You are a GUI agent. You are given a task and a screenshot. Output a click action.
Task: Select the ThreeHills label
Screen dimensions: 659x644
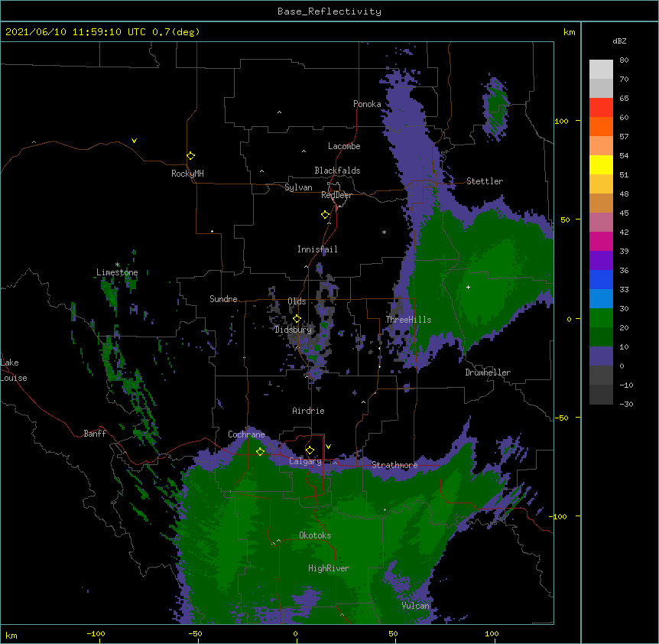point(408,320)
